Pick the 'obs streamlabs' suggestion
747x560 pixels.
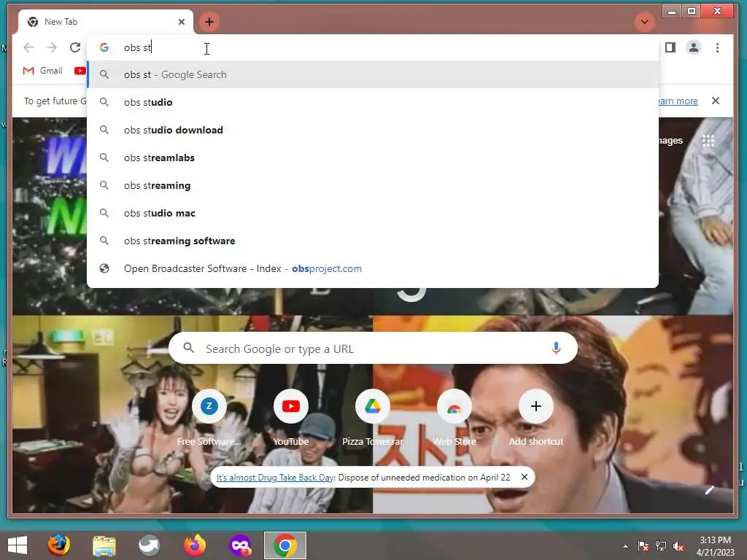pyautogui.click(x=373, y=157)
